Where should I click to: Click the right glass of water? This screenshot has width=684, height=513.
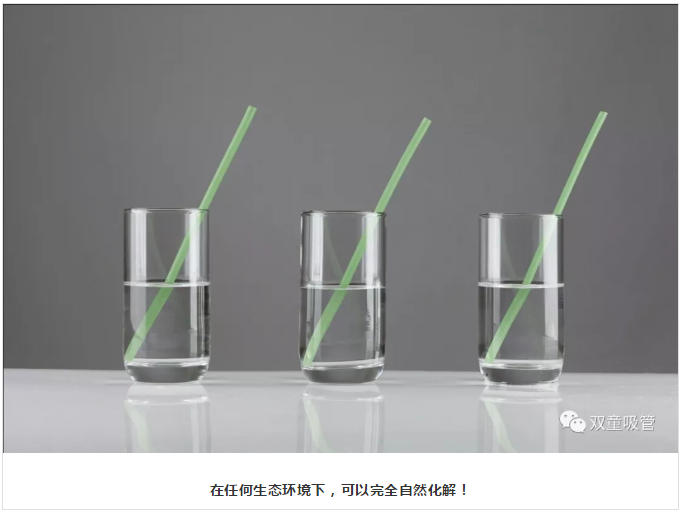[x=521, y=299]
